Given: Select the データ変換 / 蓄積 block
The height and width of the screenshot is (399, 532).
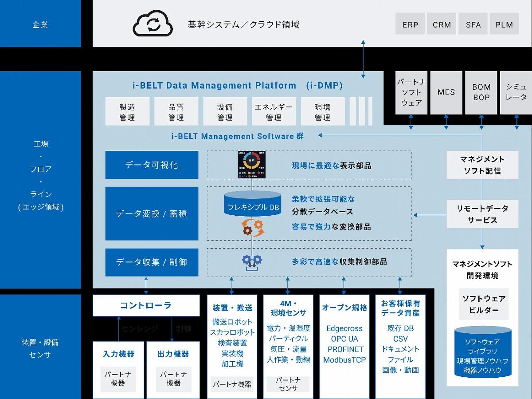Looking at the screenshot, I should [152, 213].
